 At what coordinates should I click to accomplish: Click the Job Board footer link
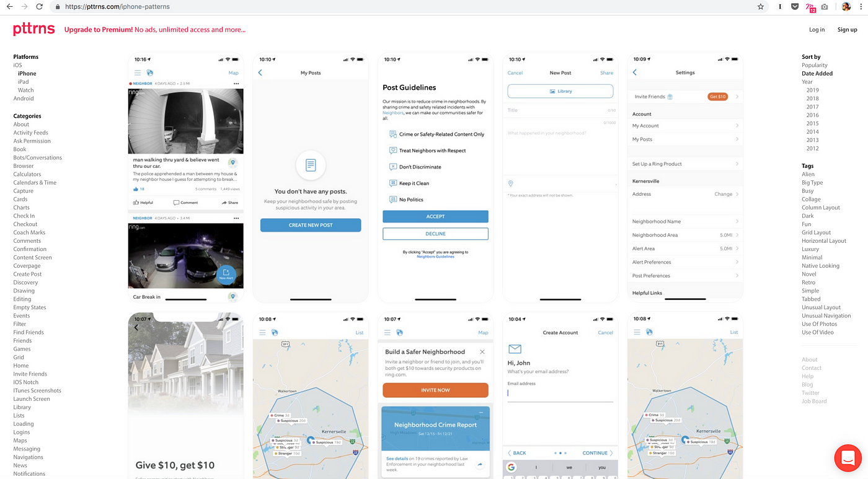(814, 401)
